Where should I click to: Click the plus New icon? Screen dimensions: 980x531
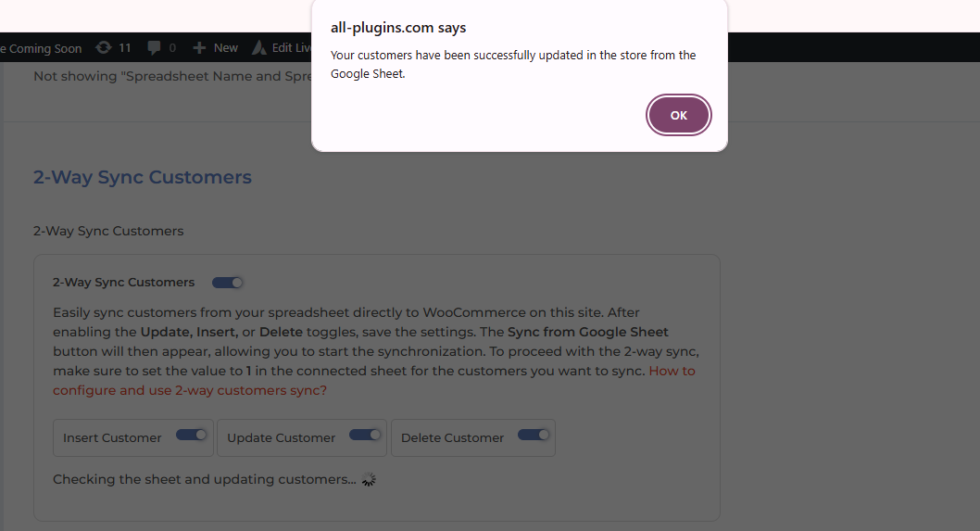point(199,47)
